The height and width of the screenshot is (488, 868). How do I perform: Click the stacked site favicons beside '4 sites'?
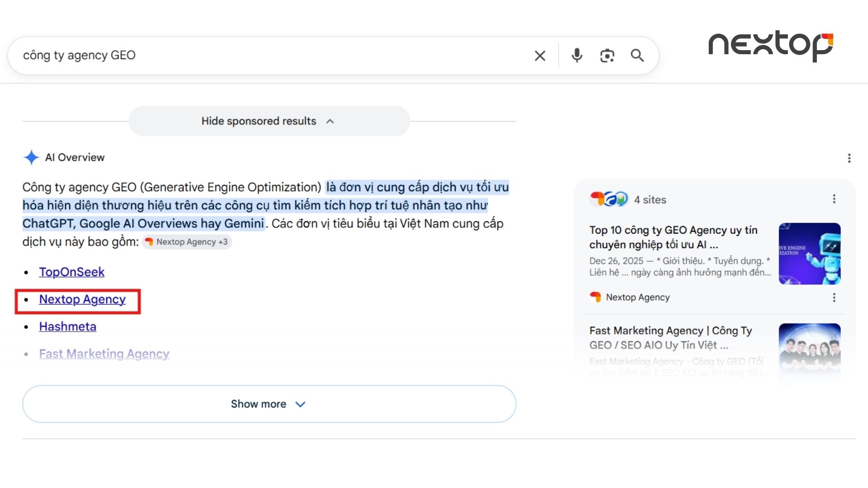coord(609,199)
